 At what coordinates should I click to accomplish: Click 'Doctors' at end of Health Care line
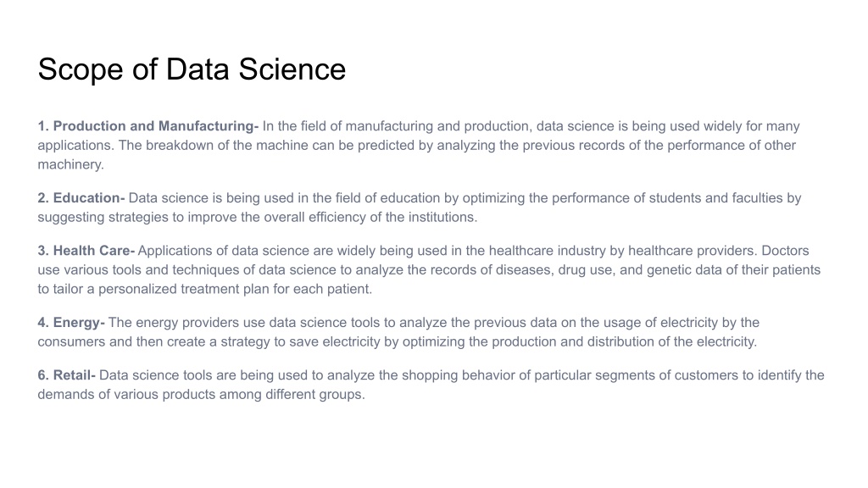click(785, 251)
